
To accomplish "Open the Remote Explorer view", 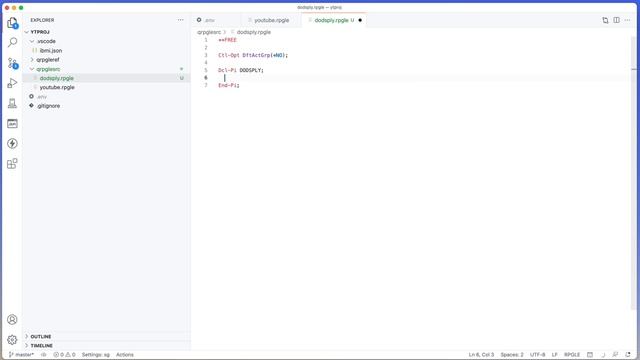I will pyautogui.click(x=12, y=103).
